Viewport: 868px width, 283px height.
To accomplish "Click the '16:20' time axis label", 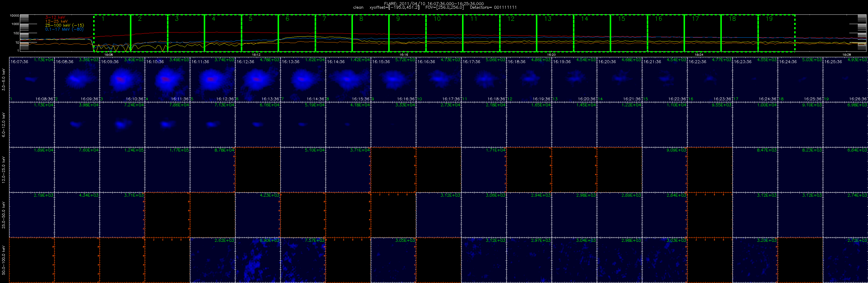I will point(551,54).
